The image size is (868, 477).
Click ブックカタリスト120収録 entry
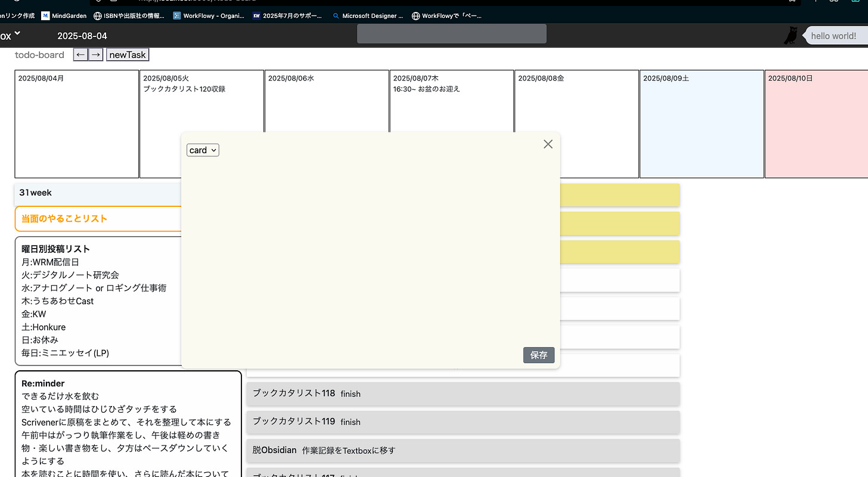[184, 89]
